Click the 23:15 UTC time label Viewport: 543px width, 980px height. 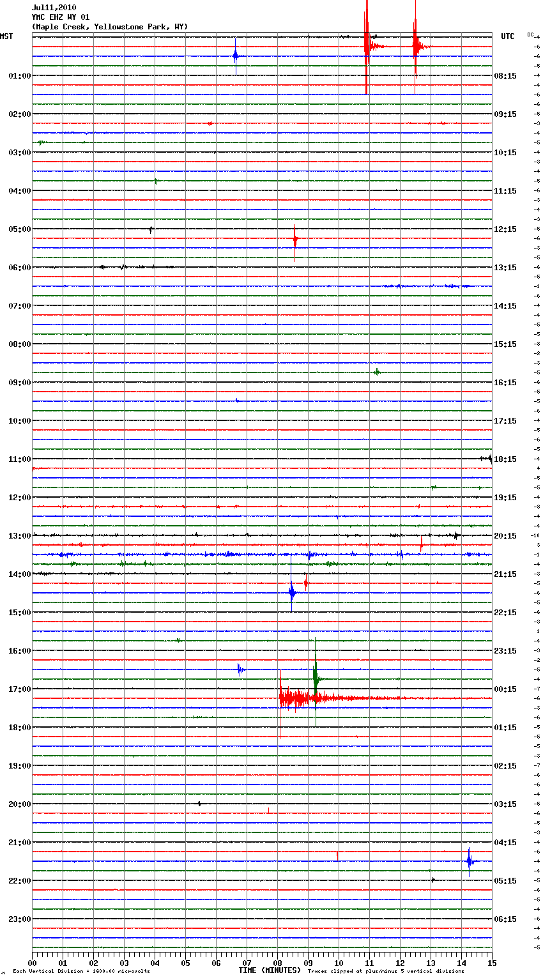(x=505, y=650)
